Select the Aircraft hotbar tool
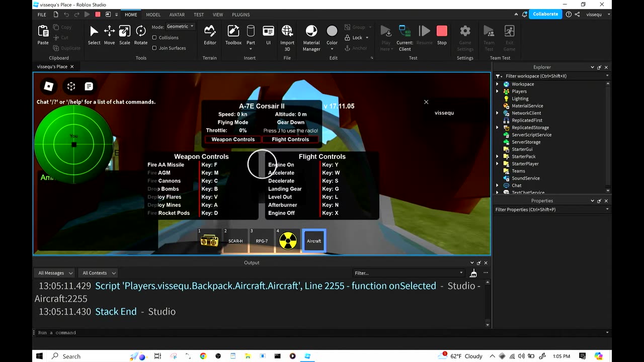 tap(314, 241)
